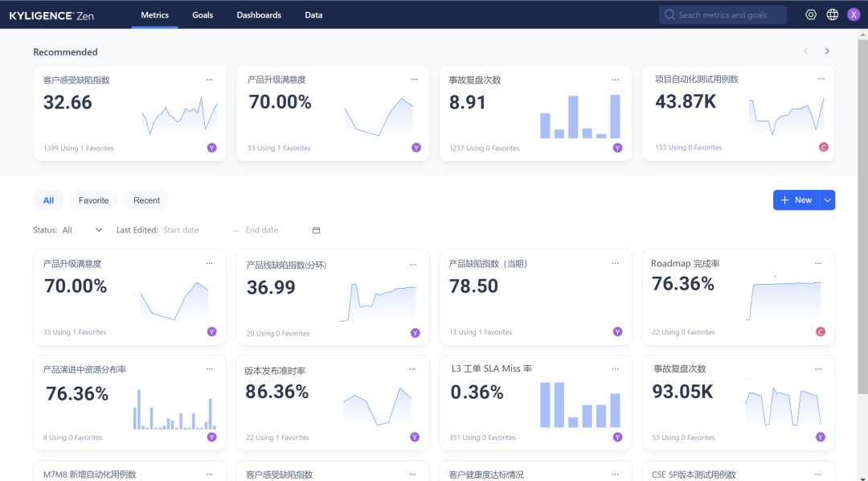Image resolution: width=868 pixels, height=481 pixels.
Task: Open more options on 版本发布准时率 card
Action: pos(412,369)
